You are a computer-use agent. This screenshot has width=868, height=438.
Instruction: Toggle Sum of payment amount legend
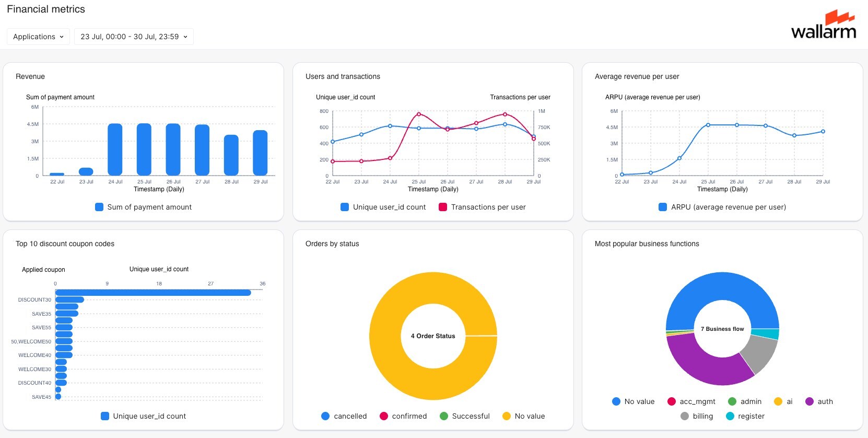pos(143,207)
